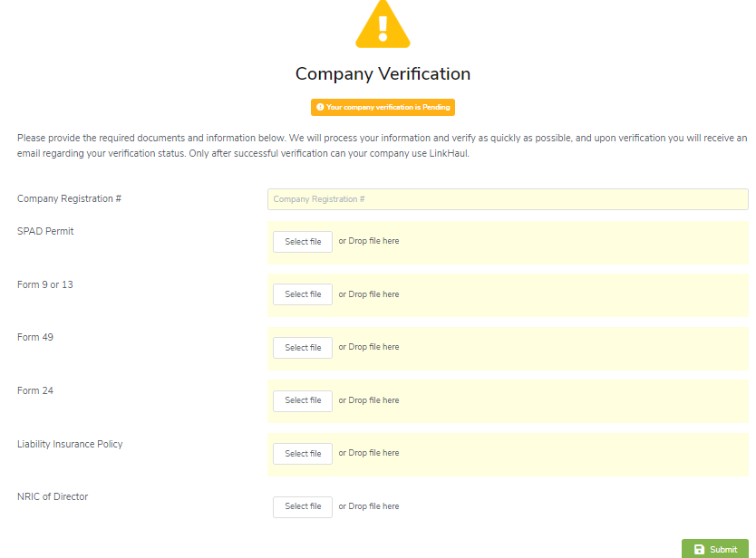Open the file picker for Form 49
This screenshot has width=756, height=558.
coord(303,348)
